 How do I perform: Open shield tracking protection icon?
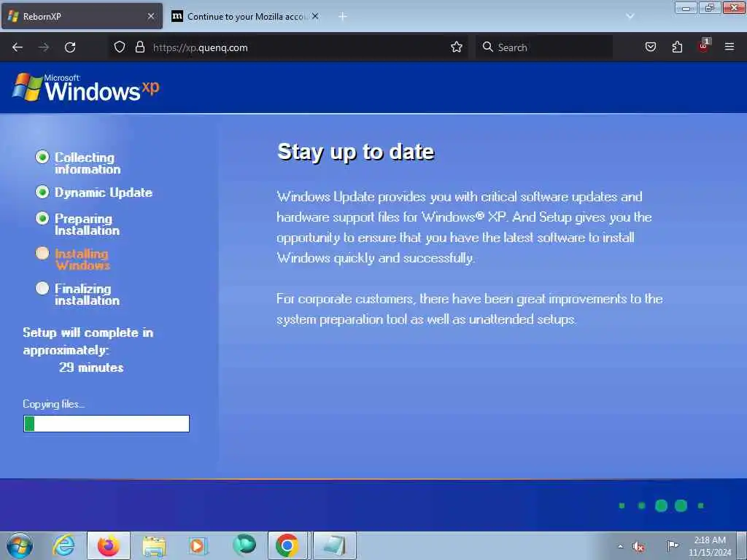[120, 47]
